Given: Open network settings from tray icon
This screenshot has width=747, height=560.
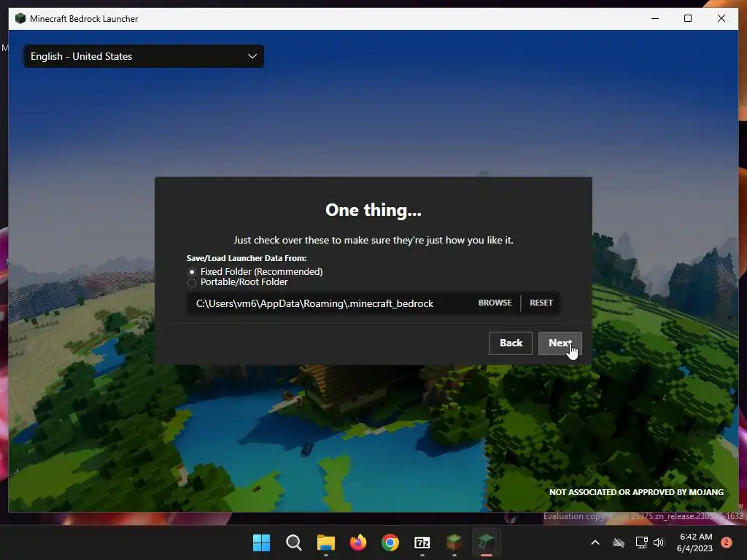Looking at the screenshot, I should click(x=641, y=542).
